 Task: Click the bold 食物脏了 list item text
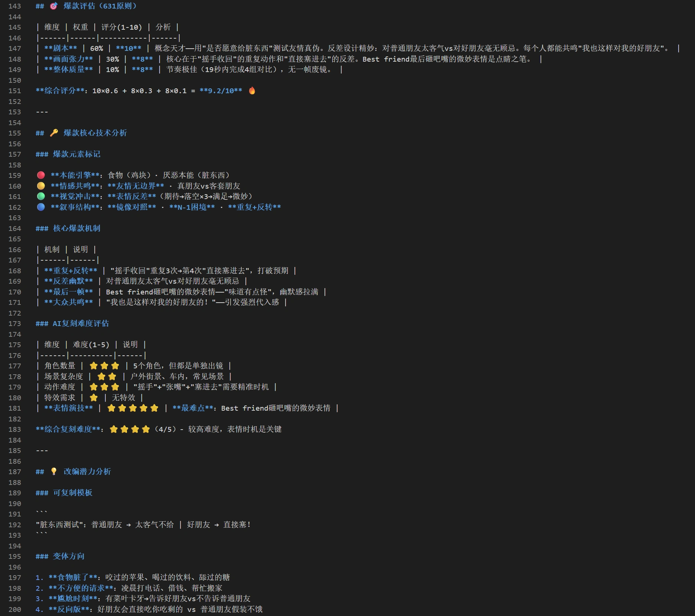coord(73,578)
